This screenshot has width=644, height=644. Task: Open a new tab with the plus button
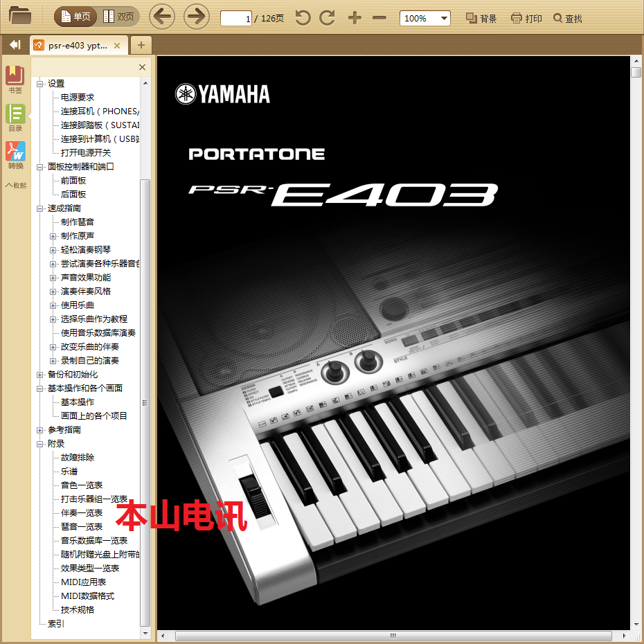tap(141, 45)
